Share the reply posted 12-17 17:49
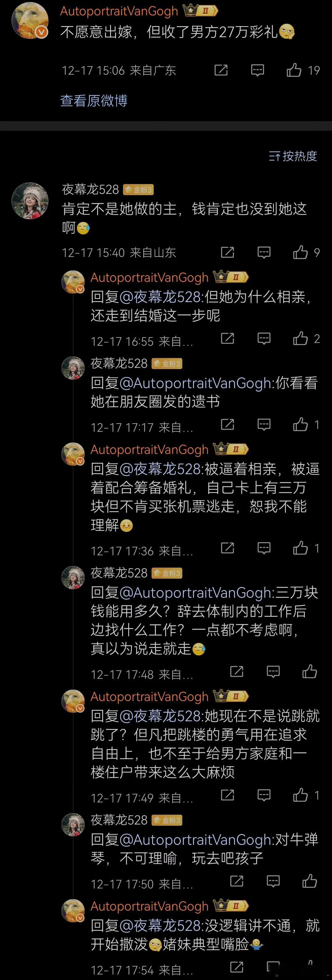The height and width of the screenshot is (980, 332). [x=227, y=795]
